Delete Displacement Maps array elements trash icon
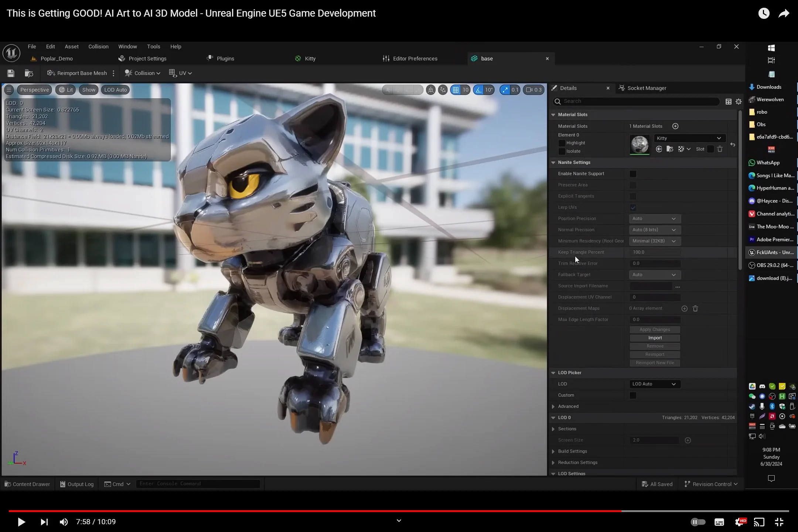 695,308
